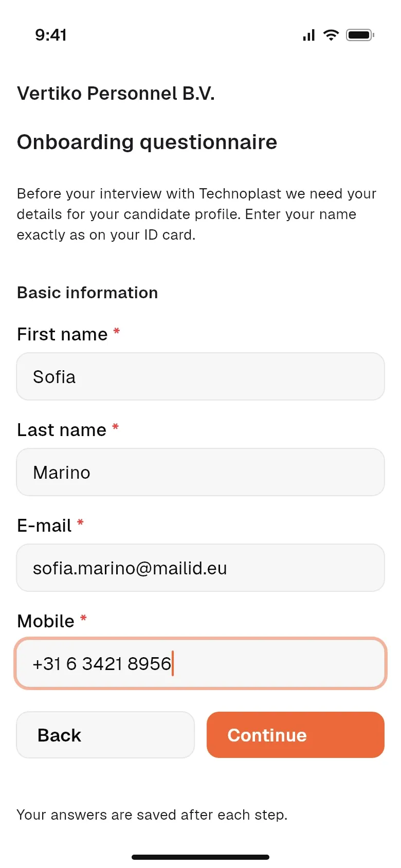Tap the Mobile field label
The width and height of the screenshot is (401, 868).
click(x=46, y=621)
